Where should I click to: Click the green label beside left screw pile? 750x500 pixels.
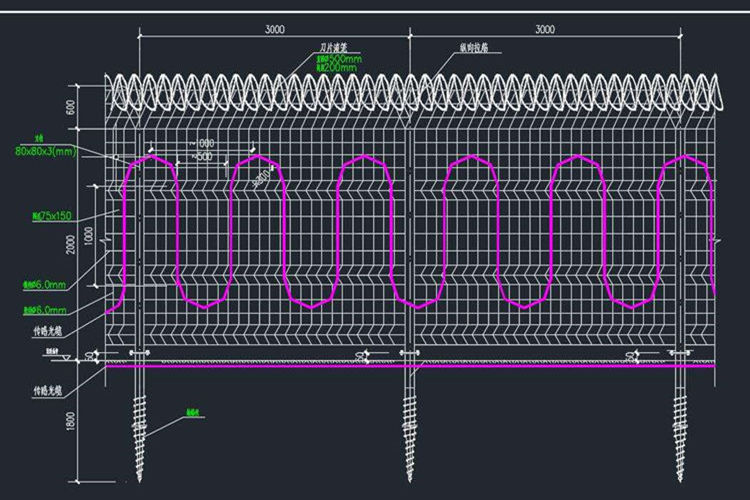pos(194,411)
